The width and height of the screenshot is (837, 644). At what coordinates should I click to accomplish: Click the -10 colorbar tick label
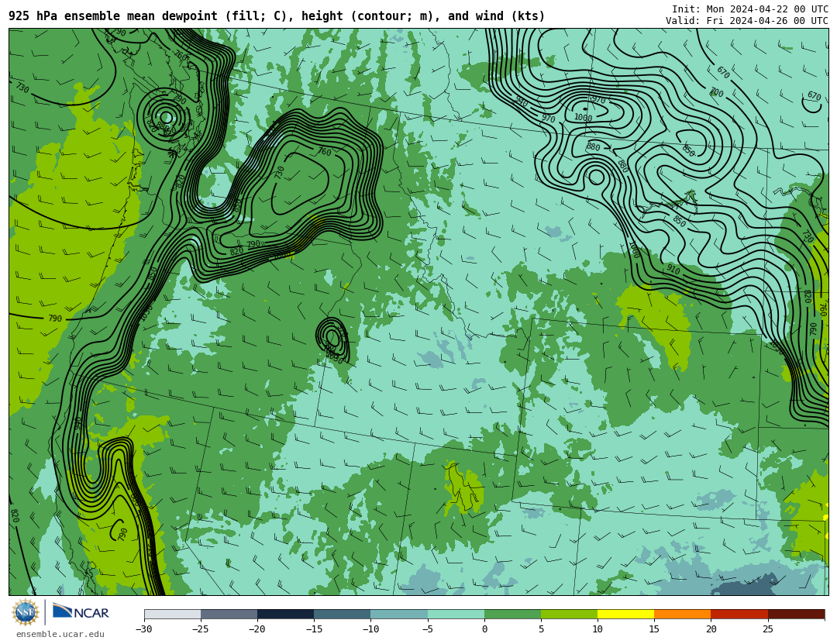370,629
